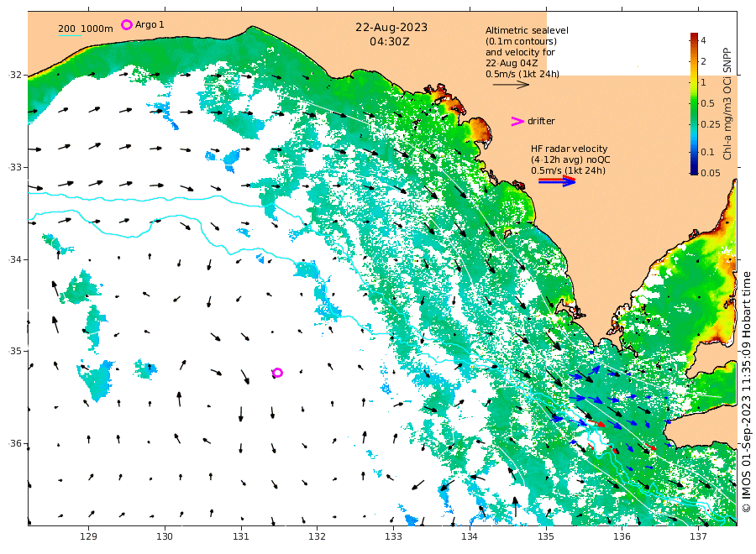
Task: Click latitude axis label -35
Action: pos(15,351)
